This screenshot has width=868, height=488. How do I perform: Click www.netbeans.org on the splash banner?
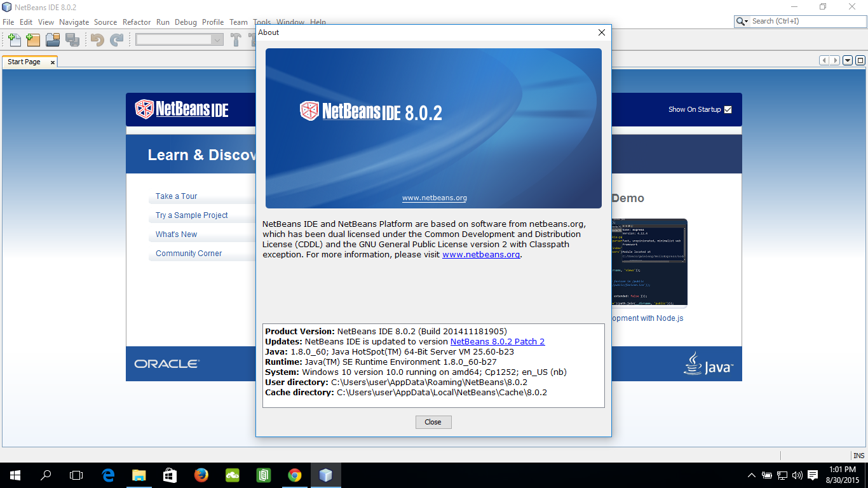pos(435,198)
